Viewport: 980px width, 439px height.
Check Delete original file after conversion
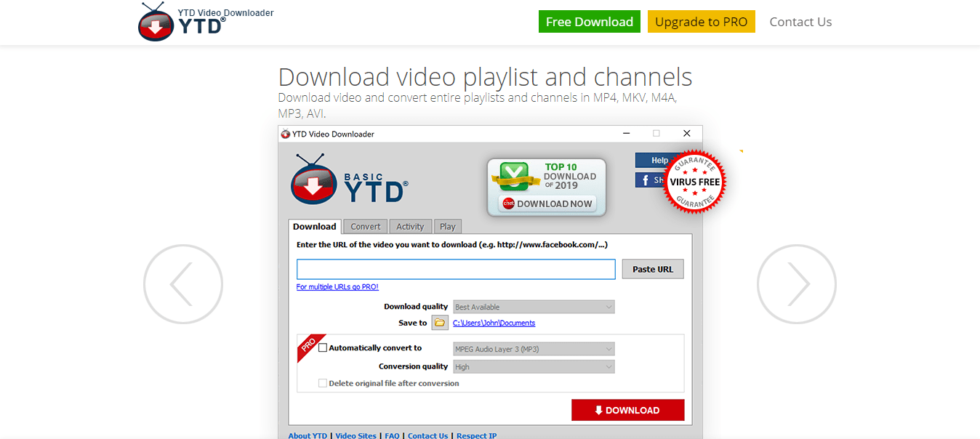pyautogui.click(x=323, y=383)
